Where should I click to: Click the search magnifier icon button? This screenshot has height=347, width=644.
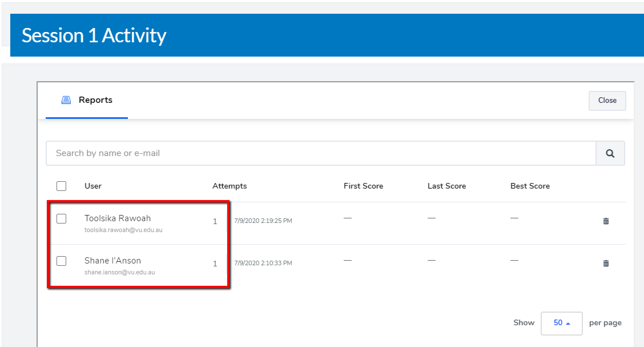tap(610, 153)
